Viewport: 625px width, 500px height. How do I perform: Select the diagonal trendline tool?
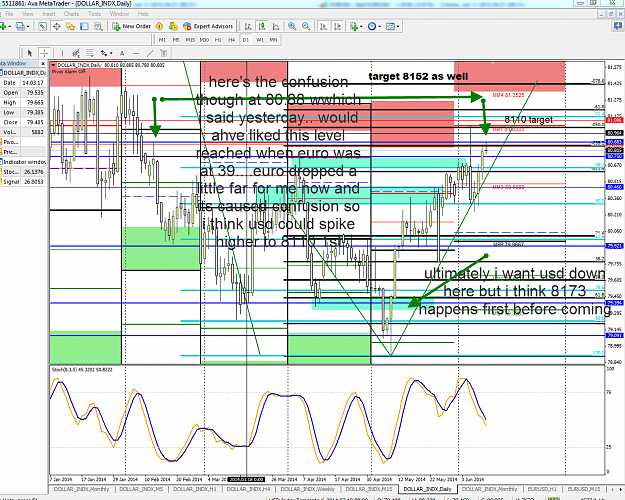pyautogui.click(x=150, y=53)
